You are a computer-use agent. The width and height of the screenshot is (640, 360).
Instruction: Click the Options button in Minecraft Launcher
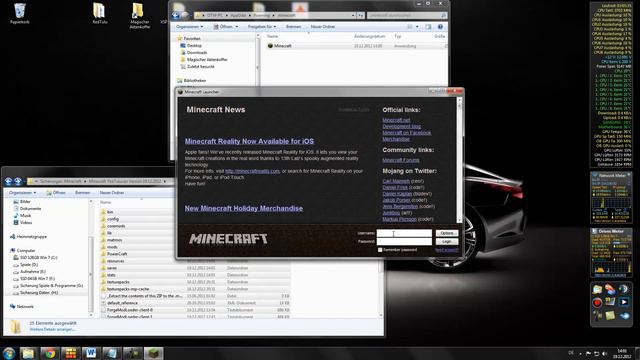[447, 233]
